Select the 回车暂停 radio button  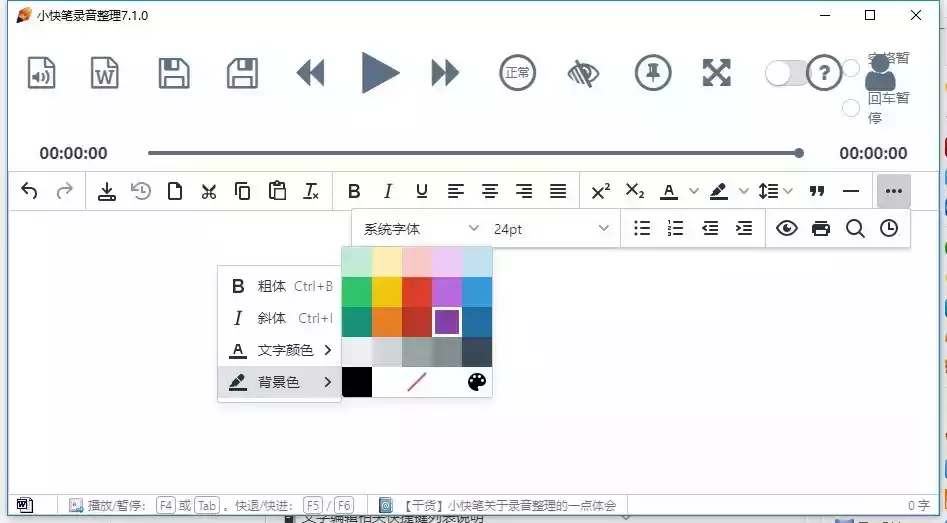[x=851, y=108]
